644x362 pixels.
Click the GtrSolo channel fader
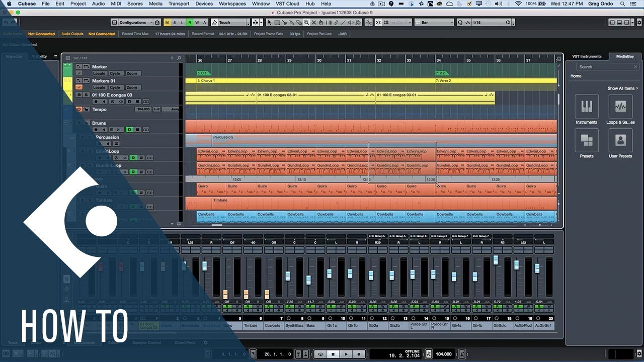(x=496, y=259)
